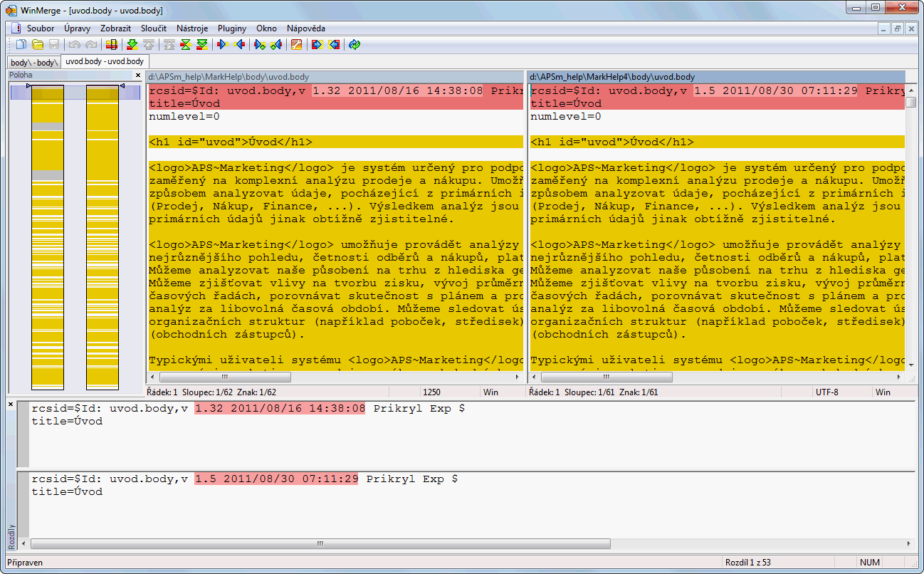
Task: Click the Připraven status bar text
Action: [25, 563]
